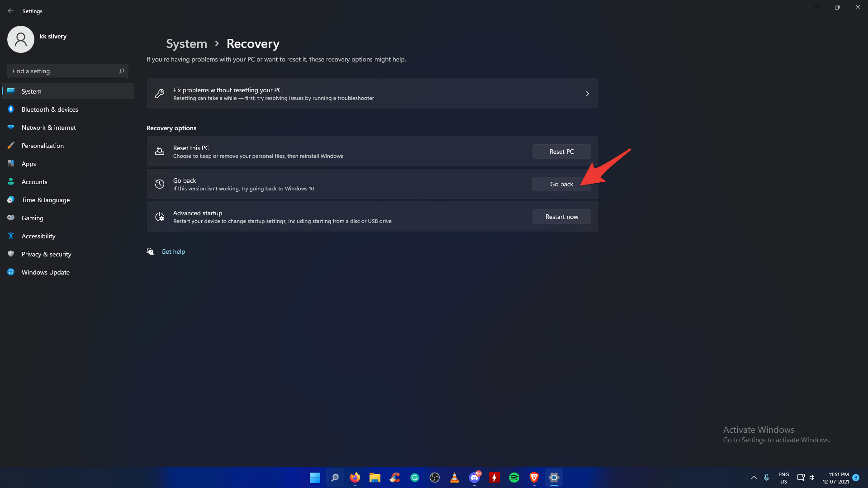The height and width of the screenshot is (488, 868).
Task: Go to Privacy & security settings
Action: (46, 254)
